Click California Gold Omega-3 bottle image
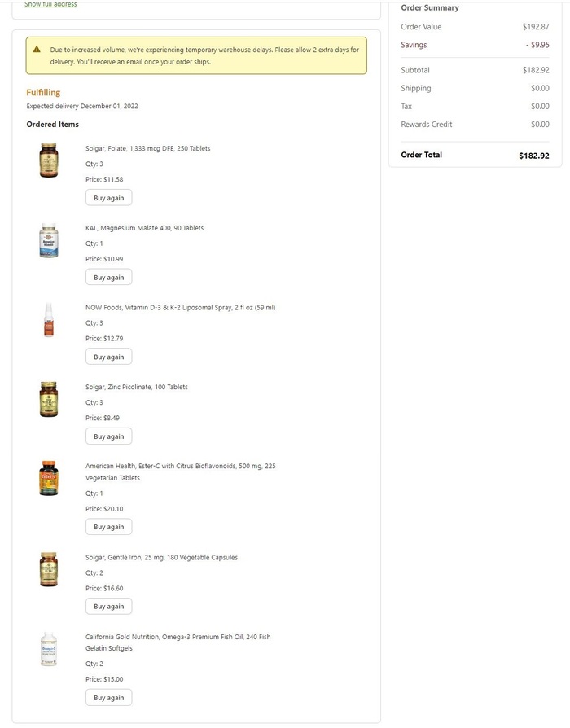570x728 pixels. 49,649
